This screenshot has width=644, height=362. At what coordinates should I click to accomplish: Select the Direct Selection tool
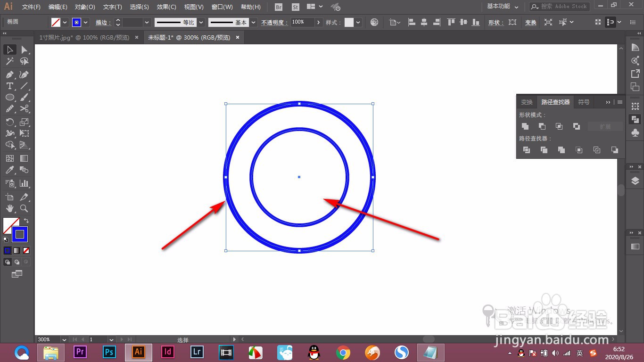pos(25,50)
